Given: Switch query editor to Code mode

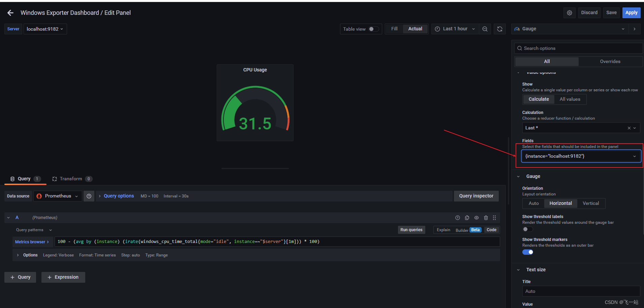Looking at the screenshot, I should point(491,230).
